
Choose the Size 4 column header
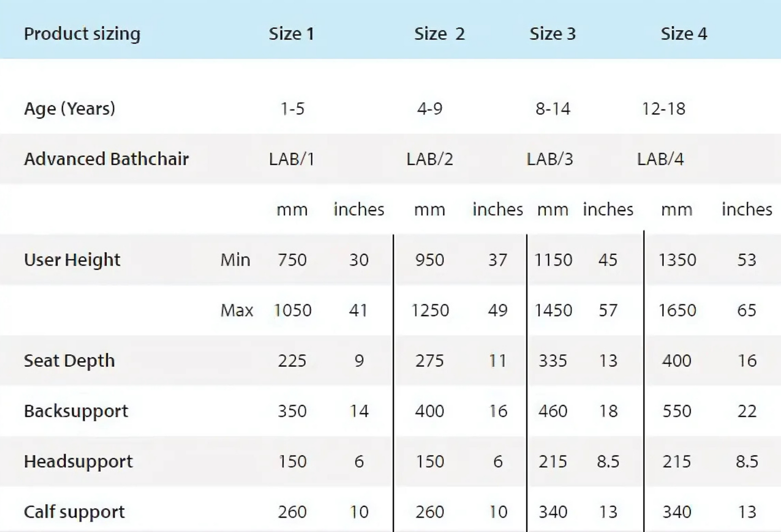point(684,34)
